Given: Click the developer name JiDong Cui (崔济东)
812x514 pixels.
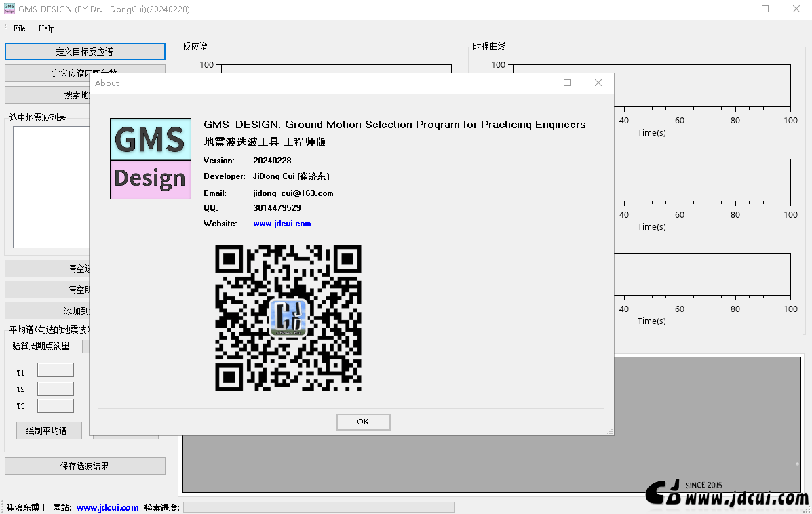Looking at the screenshot, I should tap(291, 176).
